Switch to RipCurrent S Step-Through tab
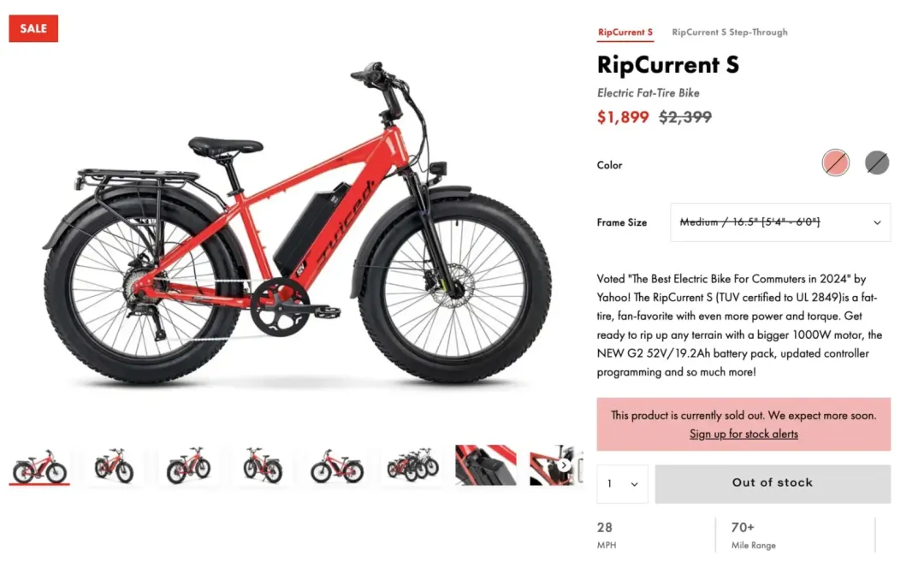 pos(730,33)
